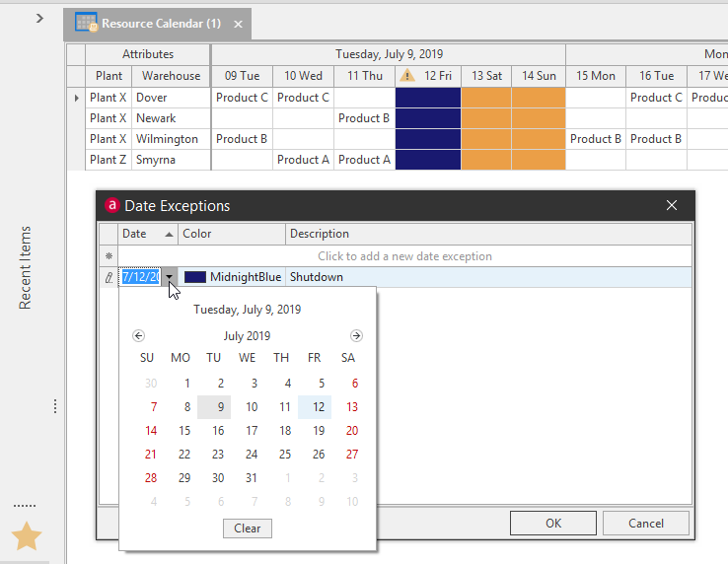The width and height of the screenshot is (728, 564).
Task: Select the 10 Wed column header
Action: 303,76
